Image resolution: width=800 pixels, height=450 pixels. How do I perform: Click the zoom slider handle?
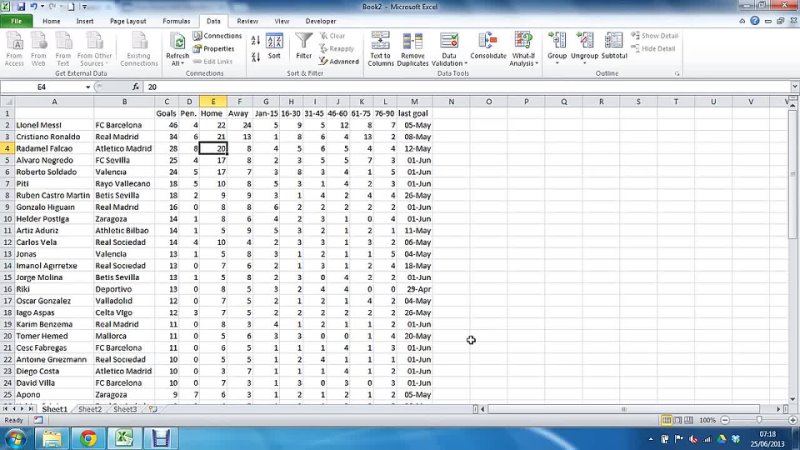[759, 420]
